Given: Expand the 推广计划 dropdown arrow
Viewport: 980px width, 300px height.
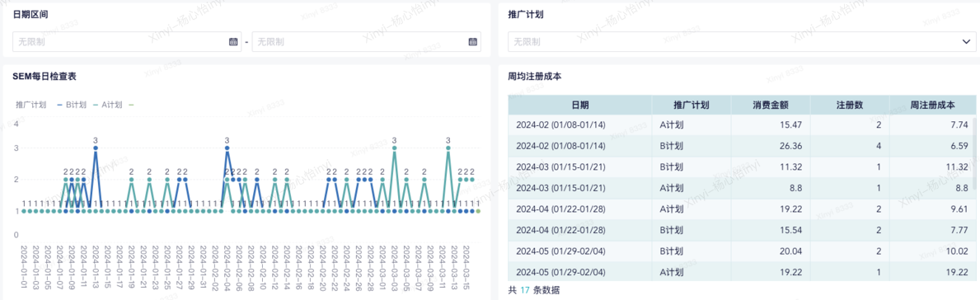Looking at the screenshot, I should pos(966,42).
